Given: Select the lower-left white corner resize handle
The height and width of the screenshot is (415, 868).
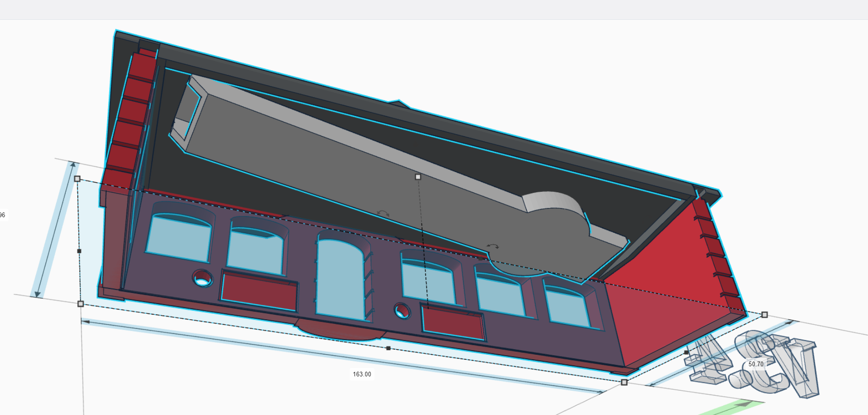Looking at the screenshot, I should pos(80,304).
